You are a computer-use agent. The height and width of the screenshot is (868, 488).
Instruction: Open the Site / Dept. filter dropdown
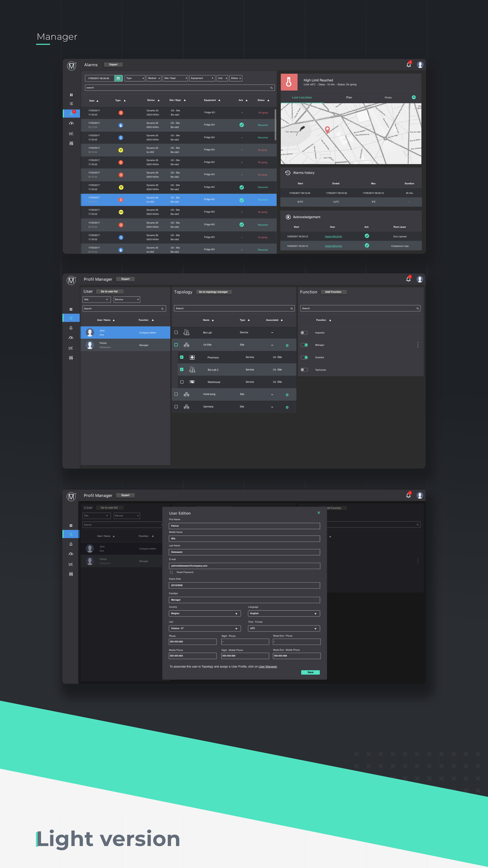point(175,78)
